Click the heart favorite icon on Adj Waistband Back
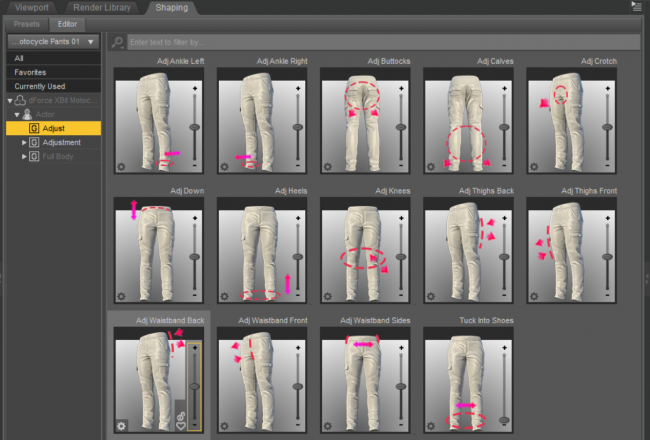Image resolution: width=650 pixels, height=440 pixels. [x=181, y=426]
